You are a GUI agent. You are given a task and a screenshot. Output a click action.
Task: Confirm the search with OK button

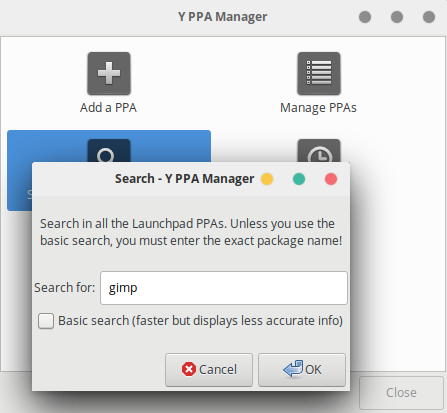tap(302, 370)
